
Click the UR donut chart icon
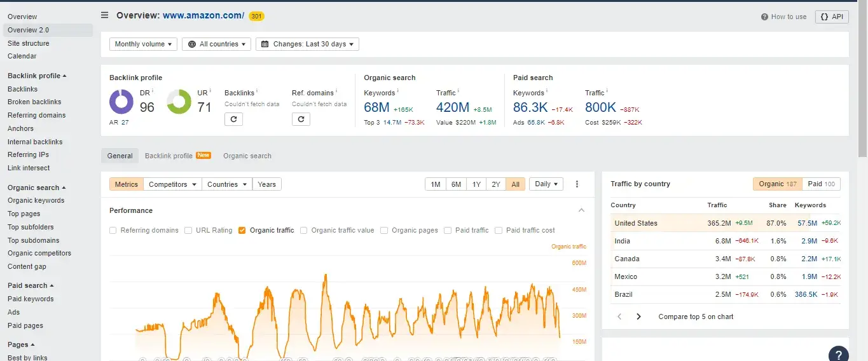pyautogui.click(x=179, y=102)
